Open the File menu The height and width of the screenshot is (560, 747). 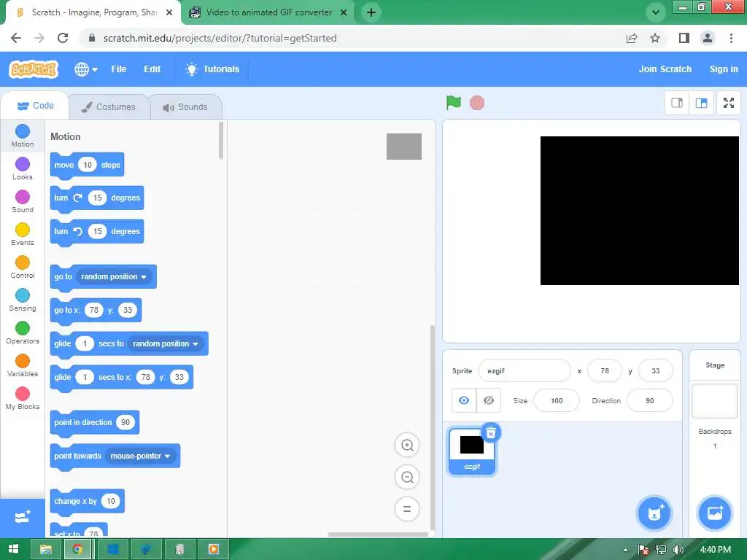tap(119, 69)
